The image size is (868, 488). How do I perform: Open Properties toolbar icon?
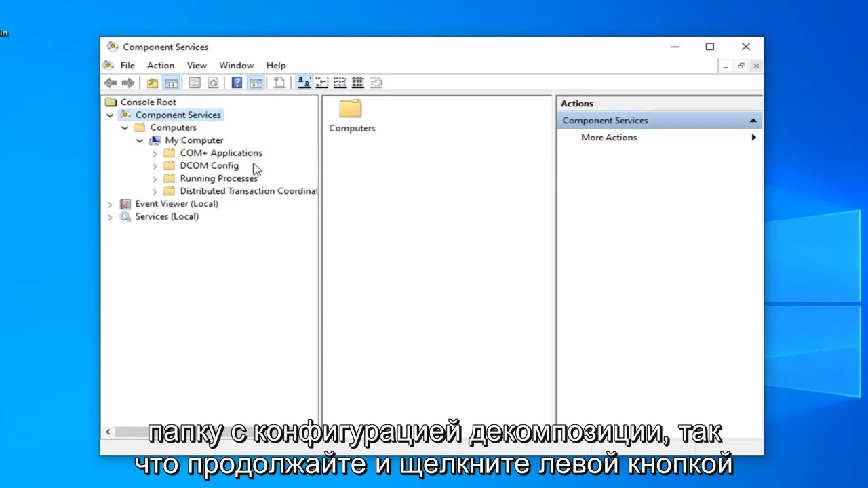coord(195,83)
